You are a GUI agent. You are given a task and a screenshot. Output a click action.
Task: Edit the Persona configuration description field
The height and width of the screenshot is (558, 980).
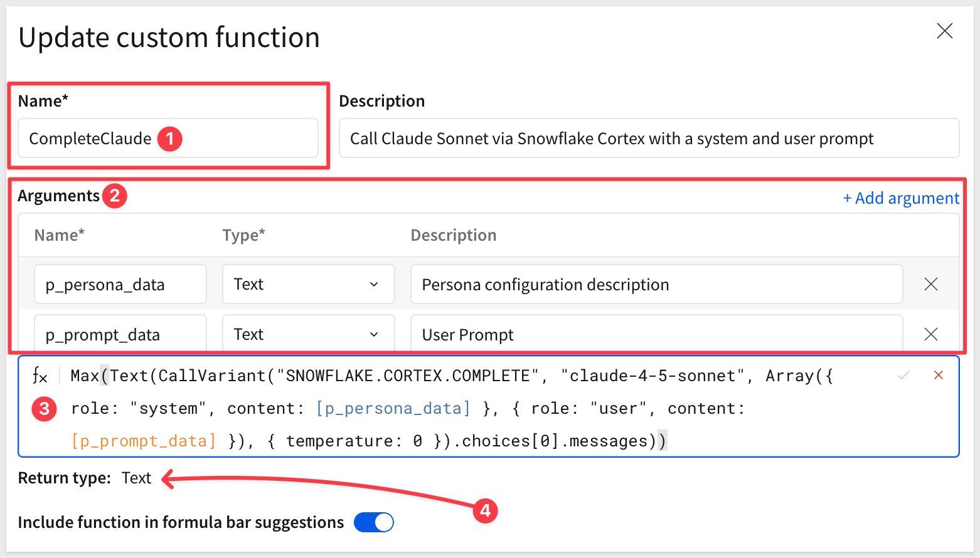click(x=656, y=285)
